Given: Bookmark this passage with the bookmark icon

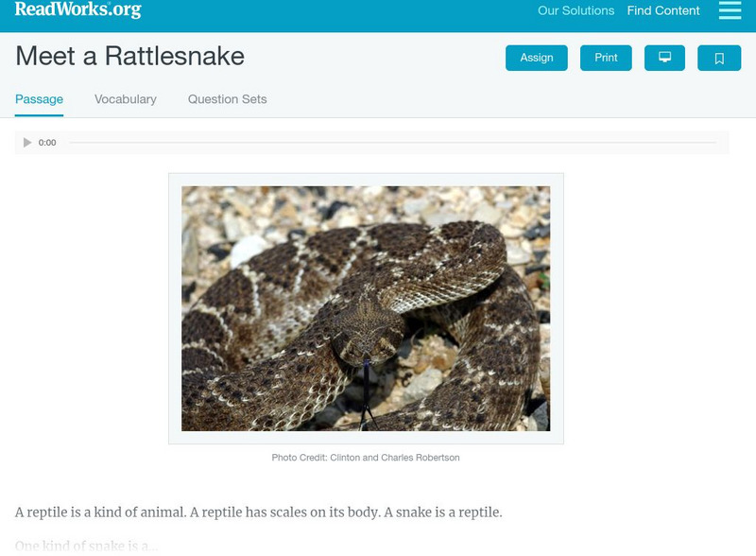Looking at the screenshot, I should click(x=719, y=58).
